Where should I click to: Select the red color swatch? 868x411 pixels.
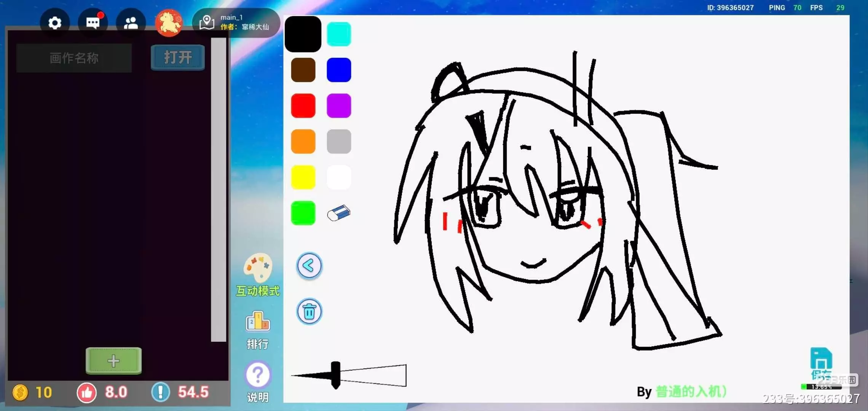click(303, 106)
